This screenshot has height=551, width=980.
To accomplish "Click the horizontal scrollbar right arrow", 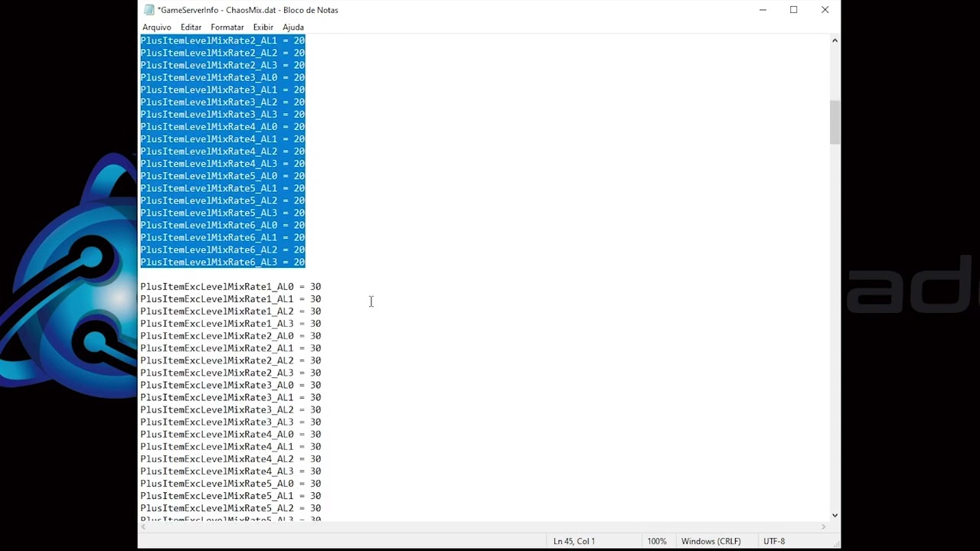I will tap(824, 527).
